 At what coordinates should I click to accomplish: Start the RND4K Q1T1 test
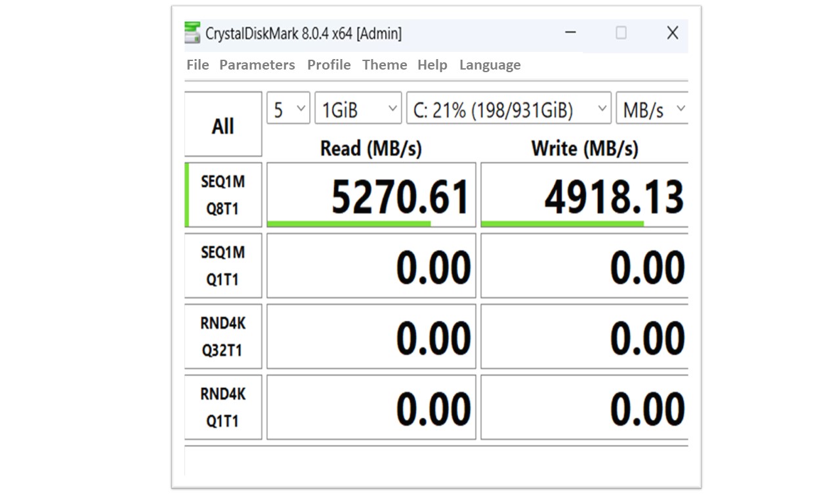(223, 408)
